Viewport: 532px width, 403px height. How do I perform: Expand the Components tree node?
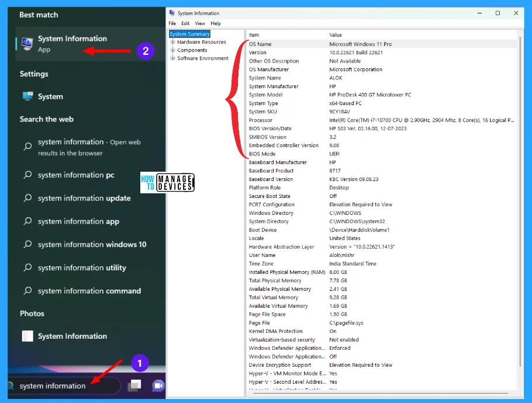point(172,50)
